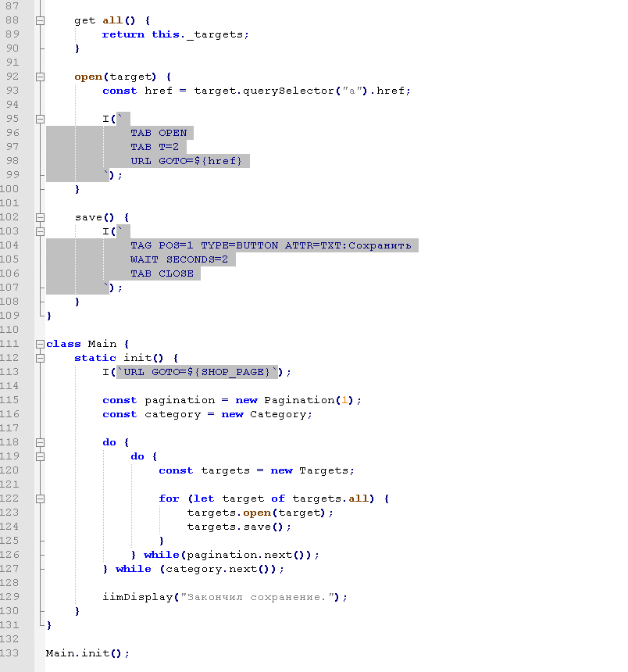
Task: Collapse the outer do block fold on line 118
Action: pyautogui.click(x=40, y=442)
